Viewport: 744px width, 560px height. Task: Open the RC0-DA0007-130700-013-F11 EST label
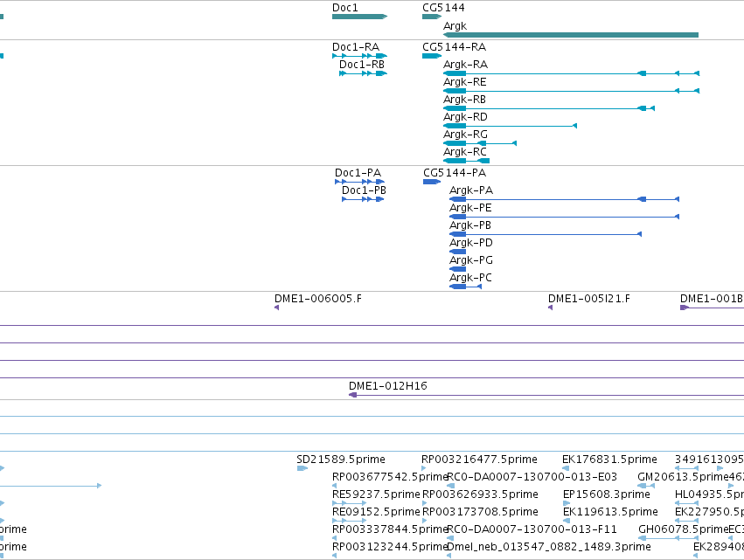tap(532, 529)
